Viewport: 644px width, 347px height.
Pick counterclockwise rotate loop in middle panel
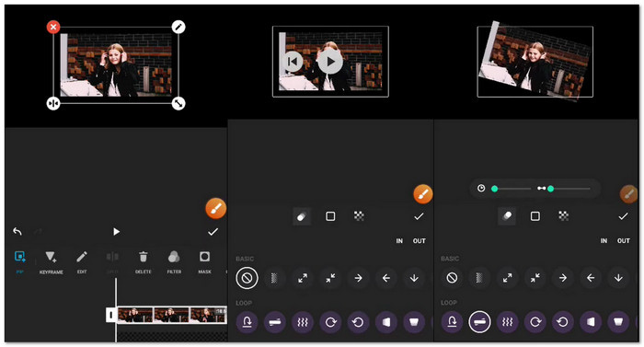click(358, 322)
